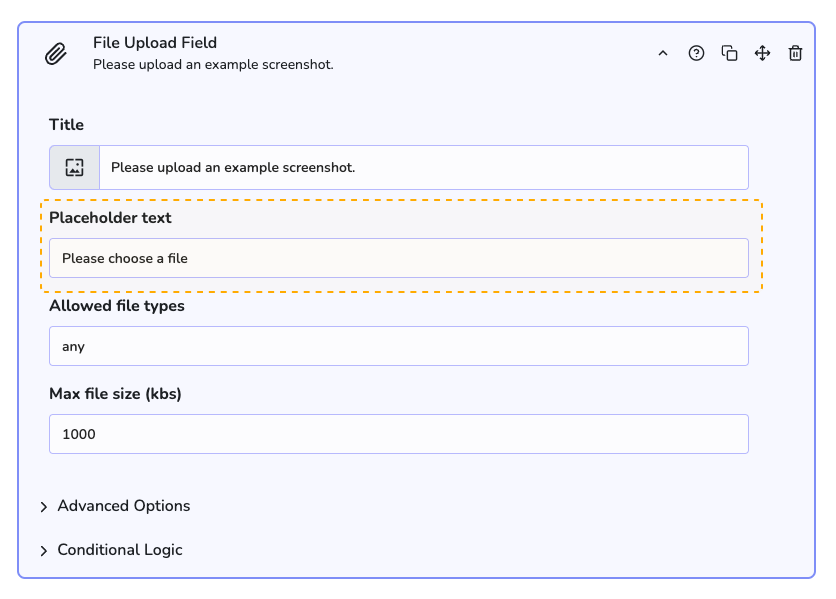Collapse the File Upload Field panel

[x=662, y=54]
